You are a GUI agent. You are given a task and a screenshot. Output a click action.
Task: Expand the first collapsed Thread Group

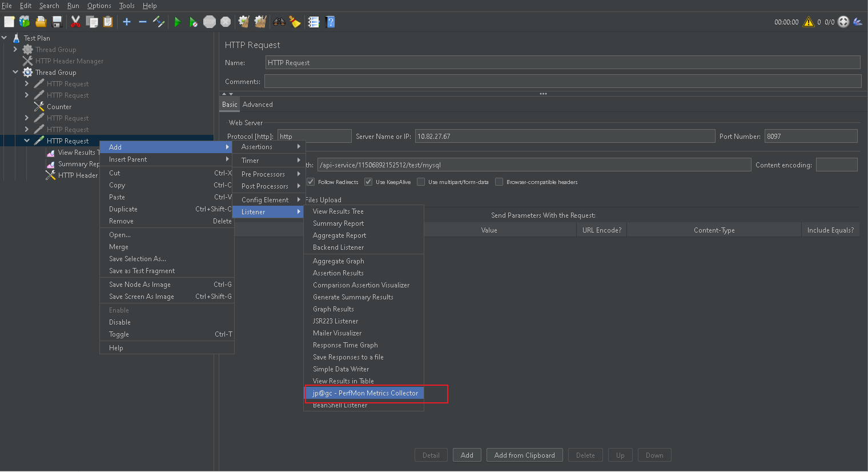15,49
